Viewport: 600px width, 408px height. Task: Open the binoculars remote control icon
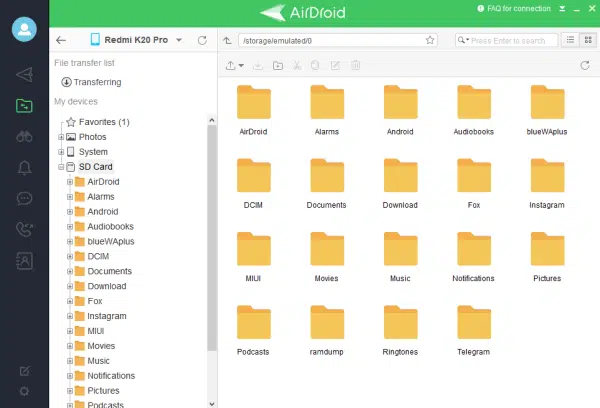[x=24, y=136]
